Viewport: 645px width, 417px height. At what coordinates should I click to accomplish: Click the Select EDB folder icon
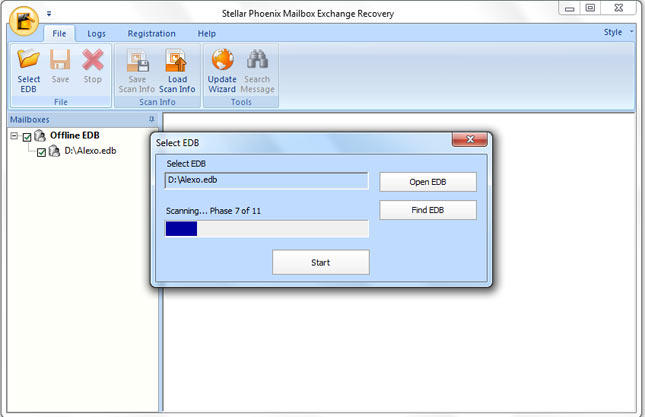click(x=28, y=59)
